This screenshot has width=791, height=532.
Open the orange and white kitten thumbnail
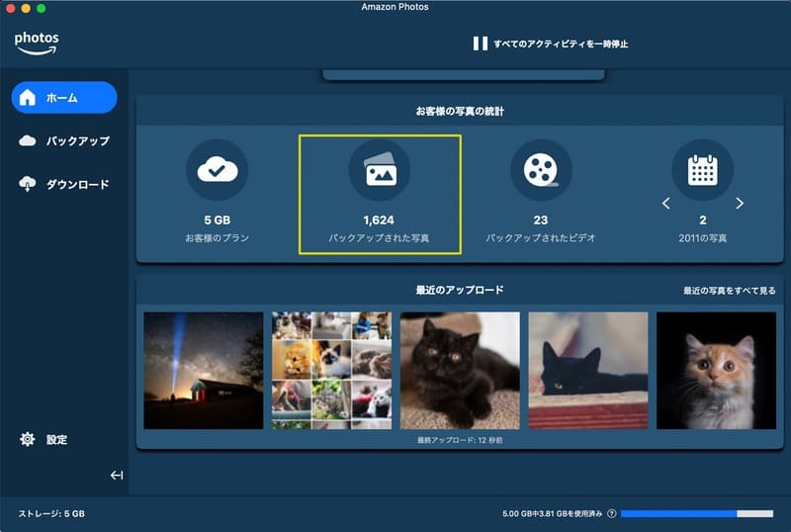716,371
